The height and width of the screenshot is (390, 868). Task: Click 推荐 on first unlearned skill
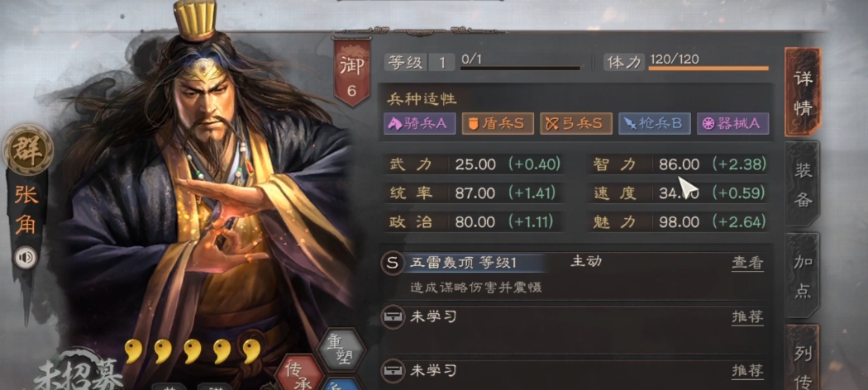coord(748,317)
